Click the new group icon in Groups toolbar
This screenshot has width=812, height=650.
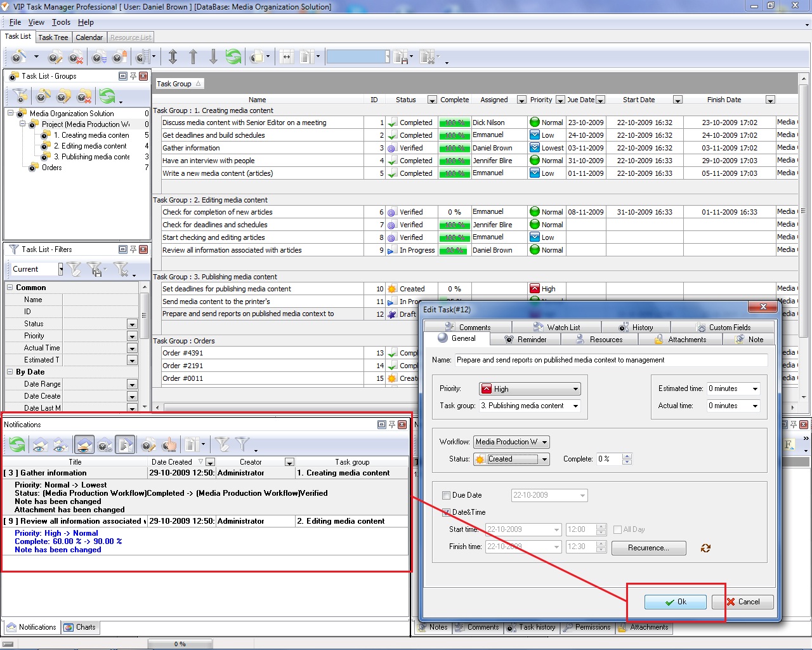43,96
